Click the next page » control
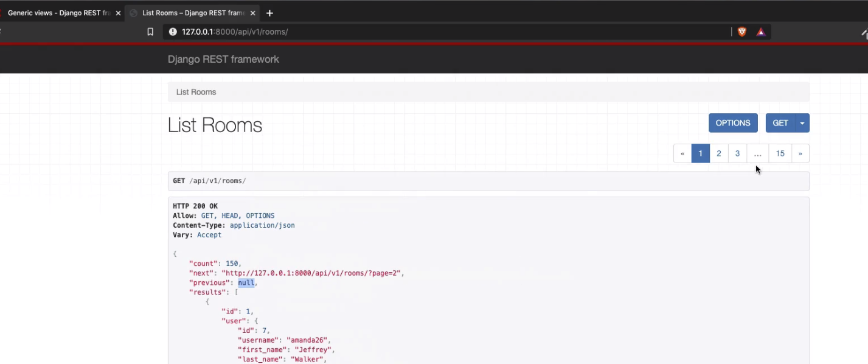The width and height of the screenshot is (868, 364). pos(800,153)
